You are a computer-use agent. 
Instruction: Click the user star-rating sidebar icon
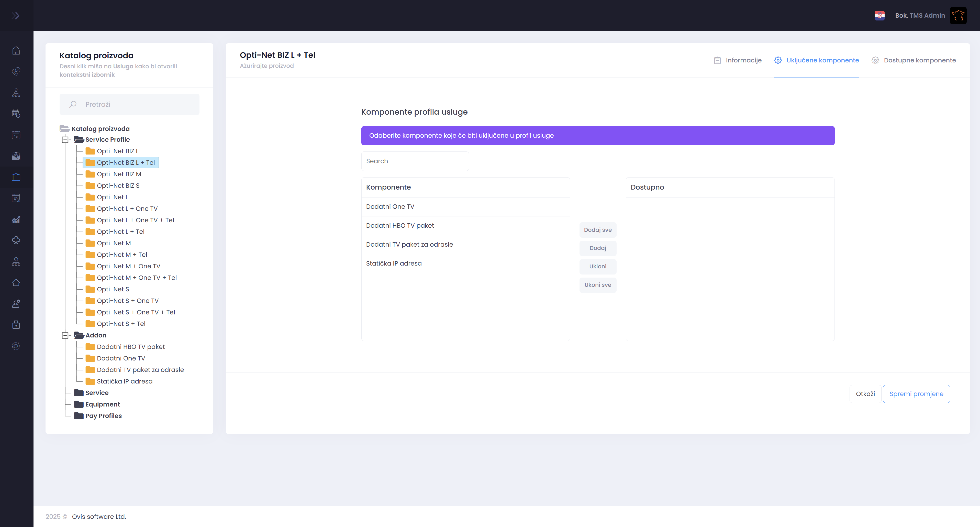pyautogui.click(x=16, y=92)
